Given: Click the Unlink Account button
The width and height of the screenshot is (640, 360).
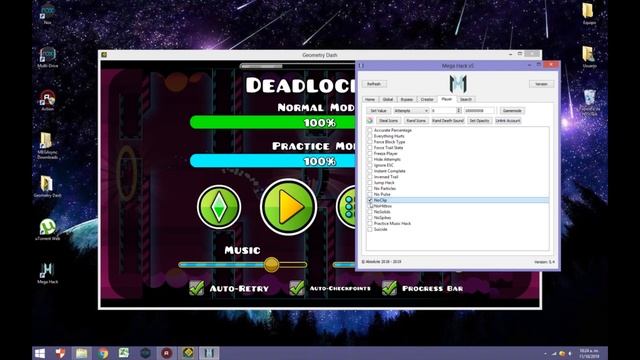Looking at the screenshot, I should point(508,121).
